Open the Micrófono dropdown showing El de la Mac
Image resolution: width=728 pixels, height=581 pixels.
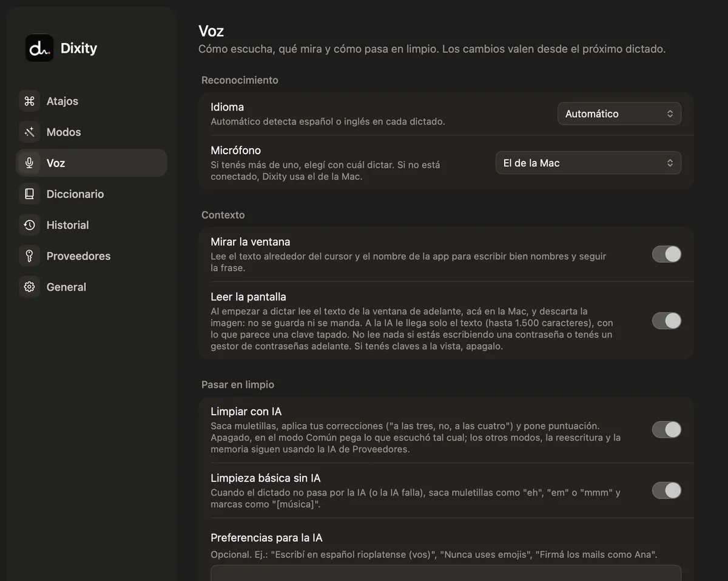click(588, 163)
